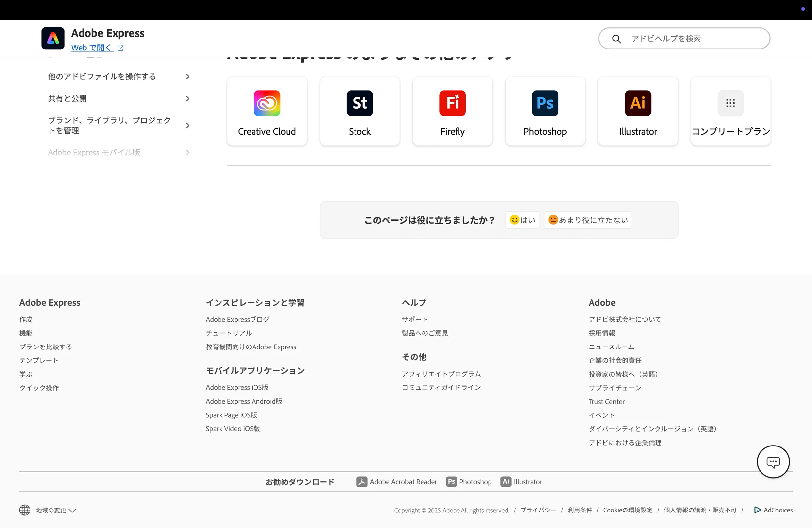812x528 pixels.
Task: Click the Adobe Express logo icon
Action: pyautogui.click(x=53, y=38)
